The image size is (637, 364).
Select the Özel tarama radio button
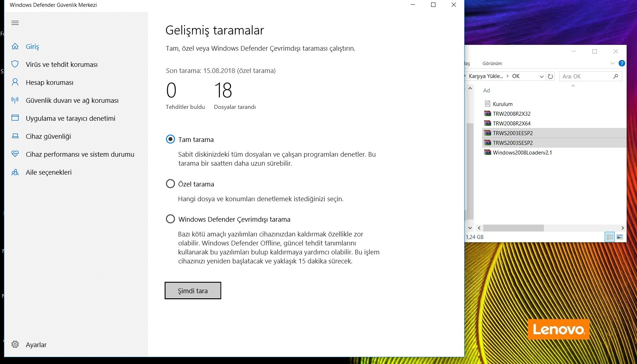[x=170, y=184]
